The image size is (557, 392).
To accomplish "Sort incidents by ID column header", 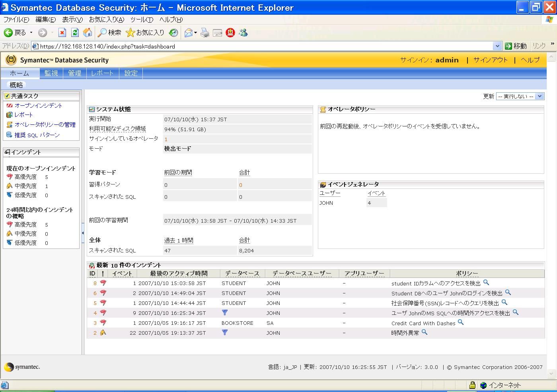I will click(92, 274).
